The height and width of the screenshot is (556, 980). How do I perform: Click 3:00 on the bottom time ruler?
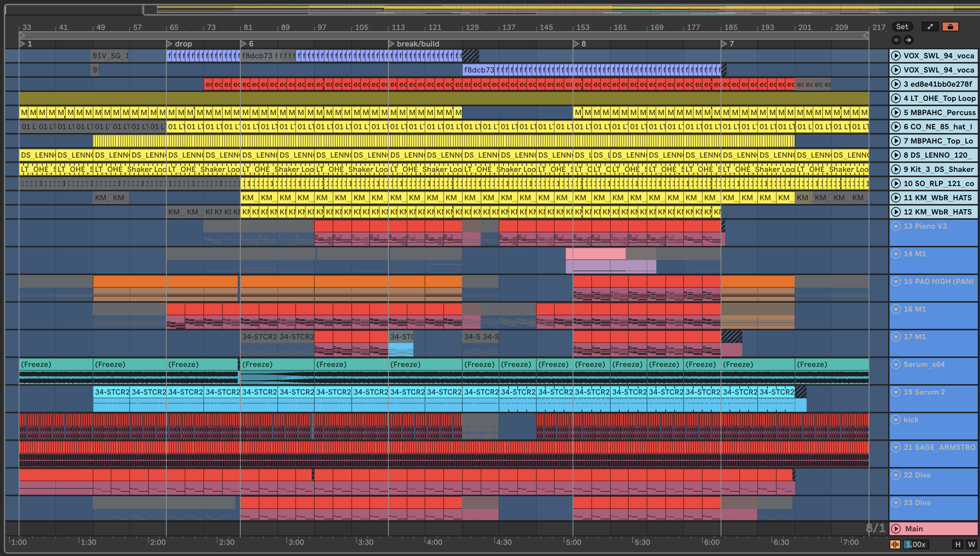(x=296, y=542)
